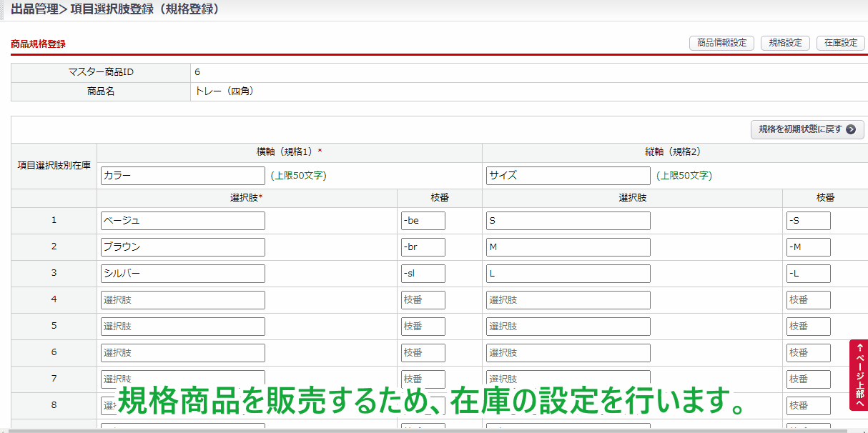Edit the サイズ vertical axis name field

[x=568, y=176]
